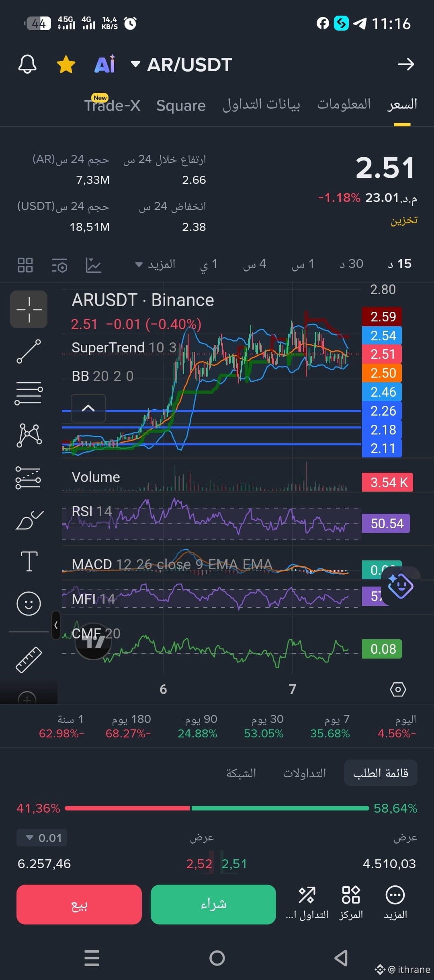Open the Ai assistant icon
Screen dimensions: 434x980
pyautogui.click(x=105, y=64)
